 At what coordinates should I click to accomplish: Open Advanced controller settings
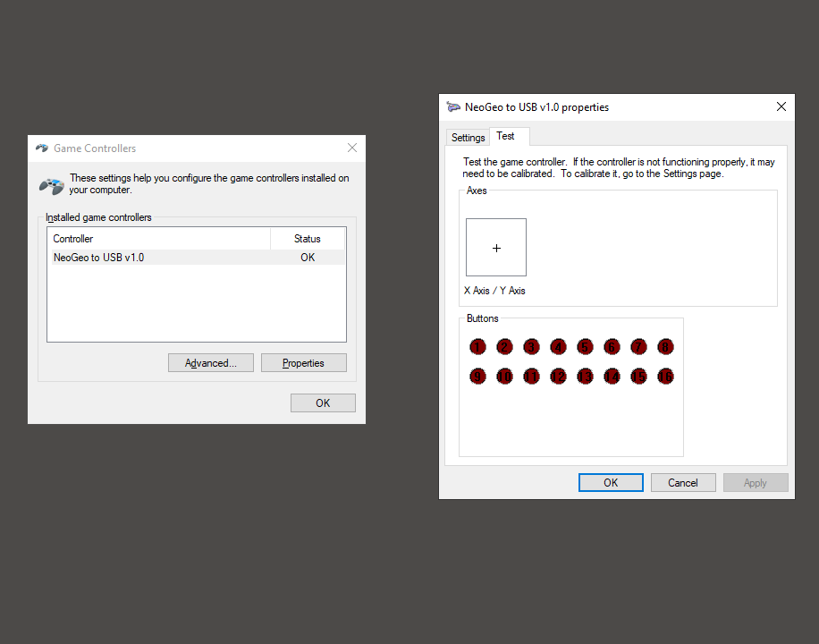pos(211,363)
